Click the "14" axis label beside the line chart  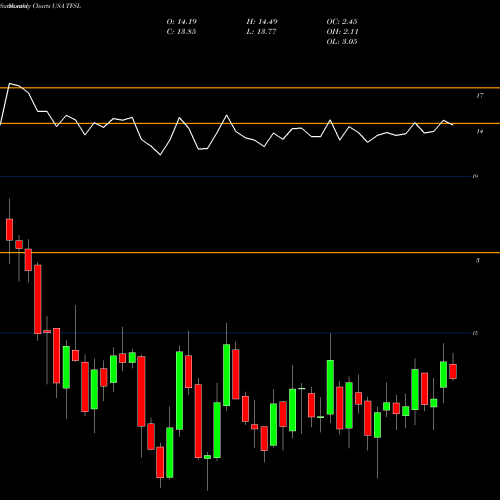tap(479, 131)
